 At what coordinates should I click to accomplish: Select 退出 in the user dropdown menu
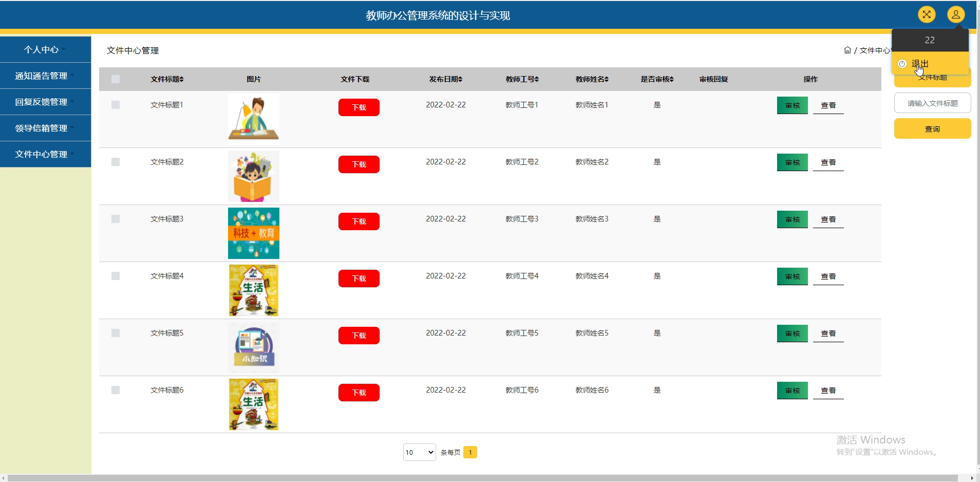coord(930,64)
